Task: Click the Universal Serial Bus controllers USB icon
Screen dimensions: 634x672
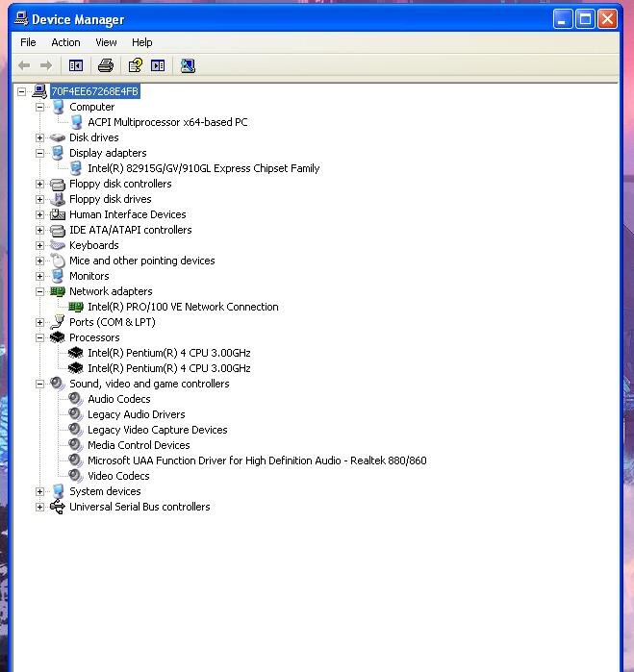Action: 58,507
